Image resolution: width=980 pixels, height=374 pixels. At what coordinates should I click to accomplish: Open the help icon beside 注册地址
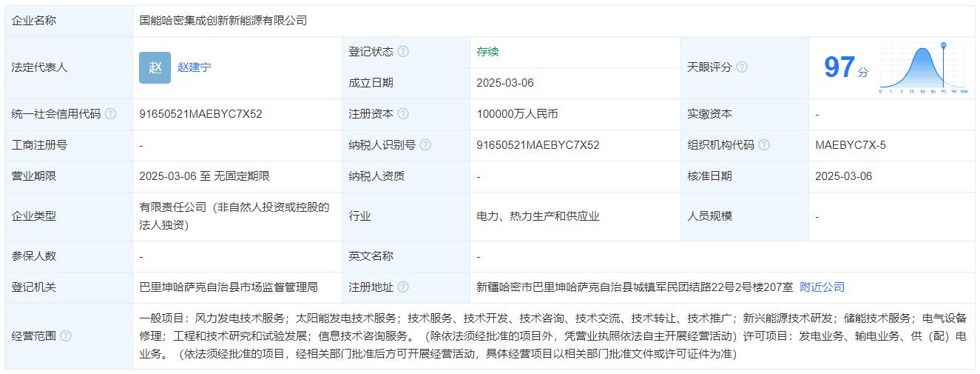403,287
